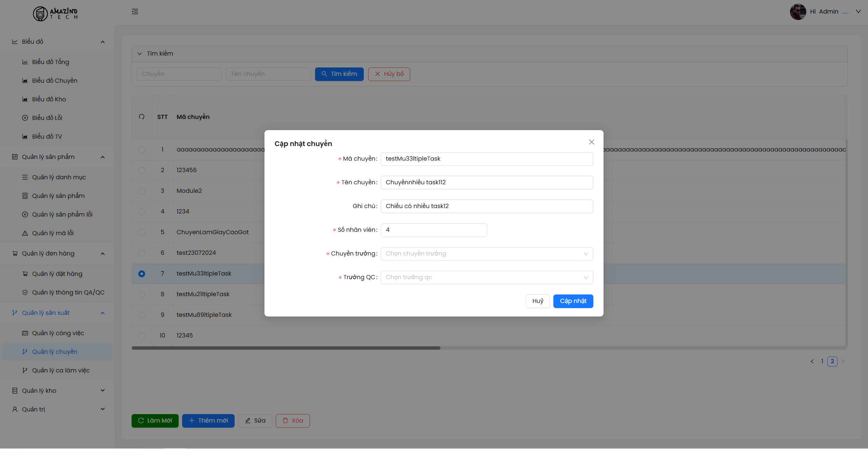Click the Amazing Tech logo
This screenshot has height=449, width=868.
click(x=55, y=14)
